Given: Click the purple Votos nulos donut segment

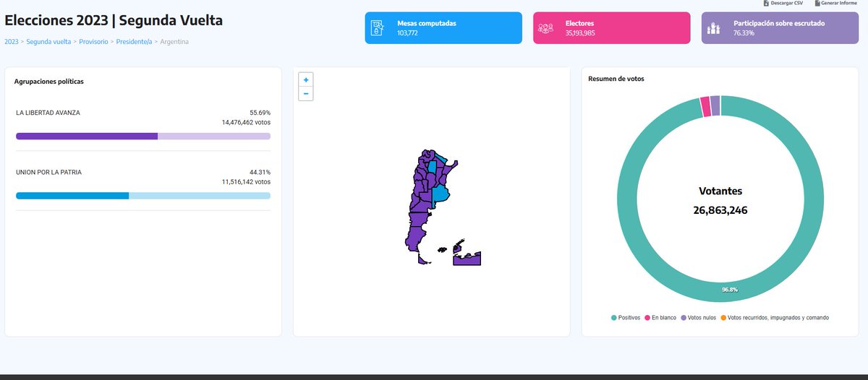Looking at the screenshot, I should (x=715, y=105).
